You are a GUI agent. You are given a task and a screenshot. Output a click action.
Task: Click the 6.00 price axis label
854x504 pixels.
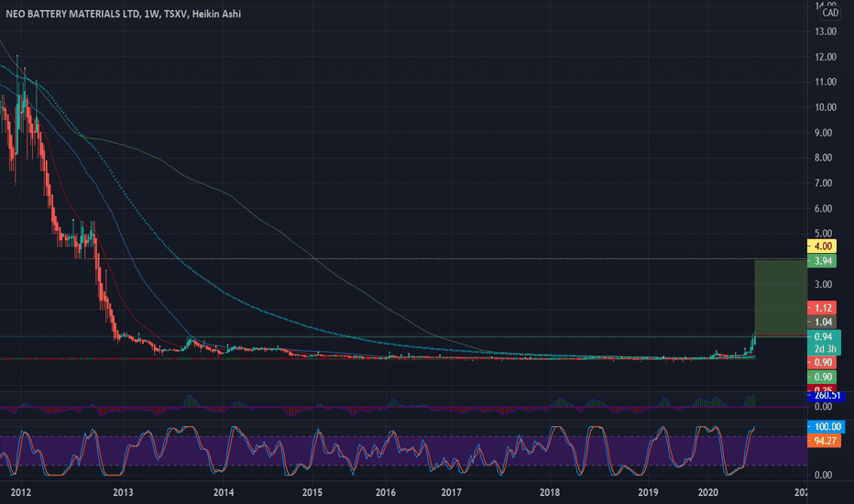pos(823,209)
